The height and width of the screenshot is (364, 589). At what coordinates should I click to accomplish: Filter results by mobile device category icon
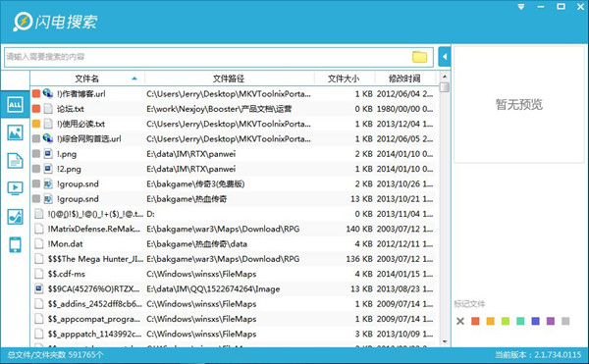[15, 244]
